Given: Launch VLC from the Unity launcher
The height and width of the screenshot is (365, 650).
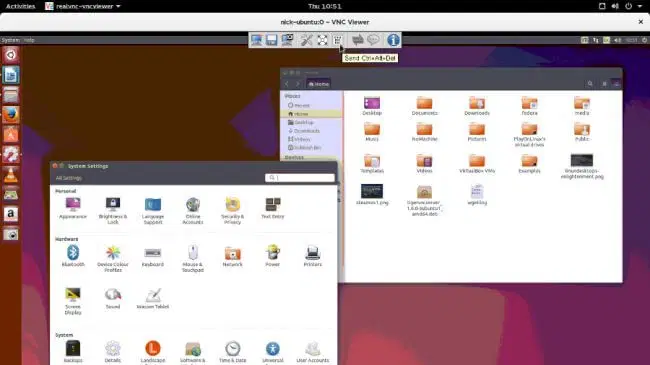Looking at the screenshot, I should [x=11, y=175].
